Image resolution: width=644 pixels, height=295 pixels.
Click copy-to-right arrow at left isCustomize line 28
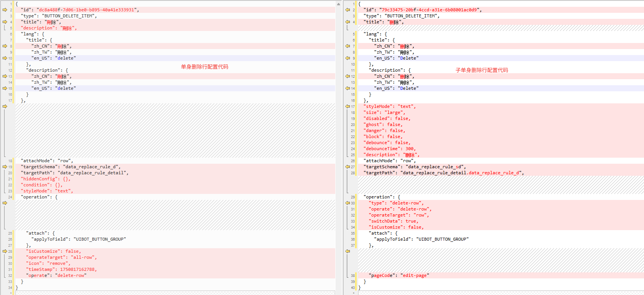[5, 251]
